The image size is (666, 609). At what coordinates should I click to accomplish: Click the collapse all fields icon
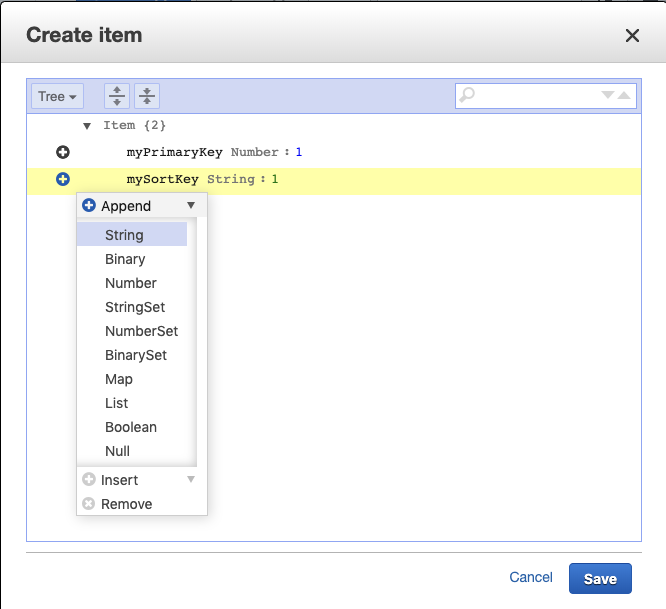(x=147, y=96)
